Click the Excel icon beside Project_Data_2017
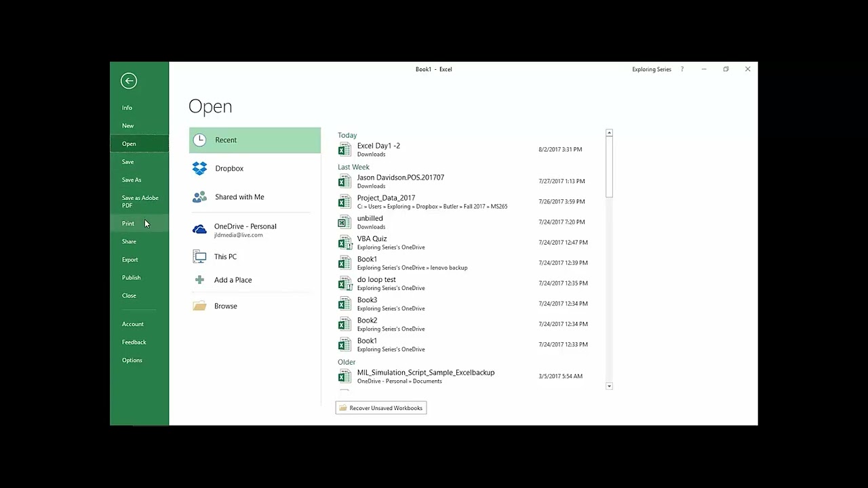This screenshot has height=488, width=868. pyautogui.click(x=345, y=201)
